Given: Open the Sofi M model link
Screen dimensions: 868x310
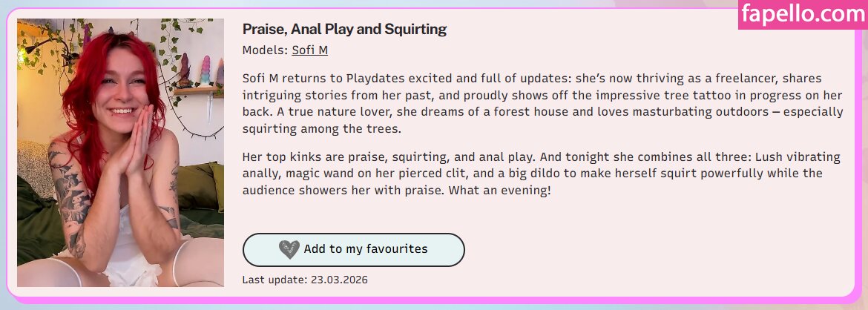Looking at the screenshot, I should click(x=309, y=50).
